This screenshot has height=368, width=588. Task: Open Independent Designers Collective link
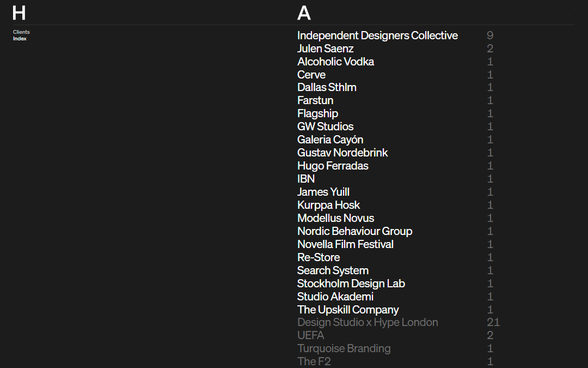(x=377, y=35)
